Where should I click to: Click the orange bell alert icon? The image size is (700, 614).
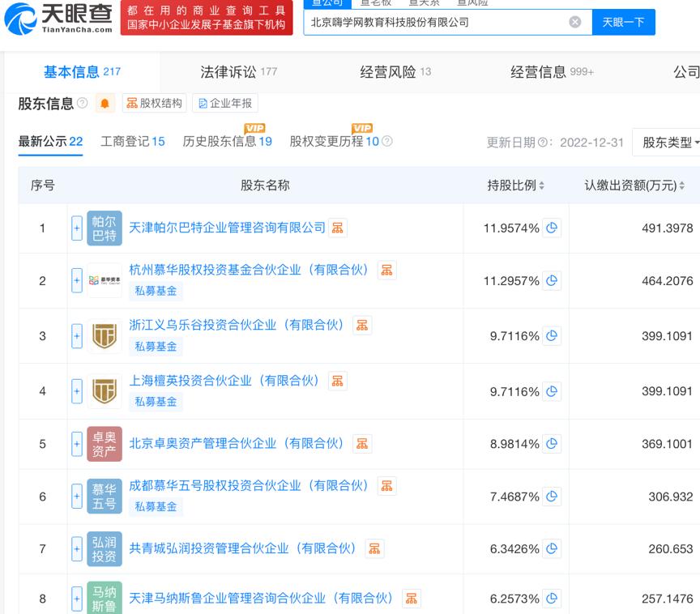pos(105,103)
